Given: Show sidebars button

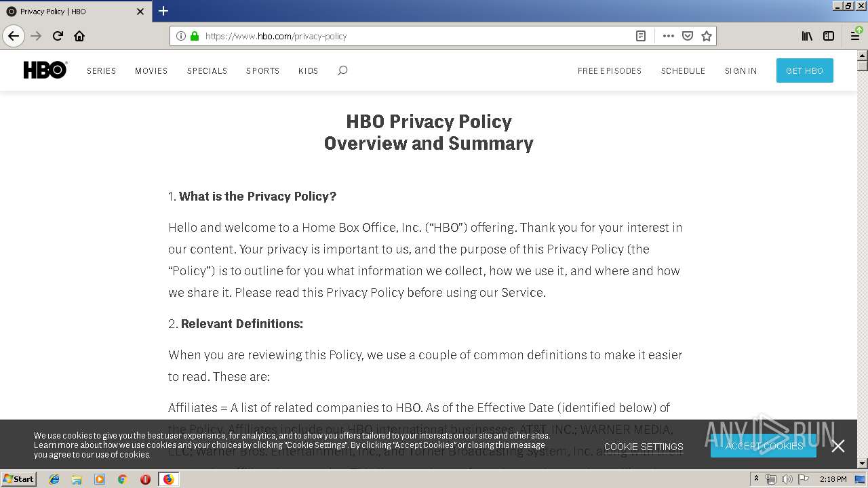Looking at the screenshot, I should (829, 36).
